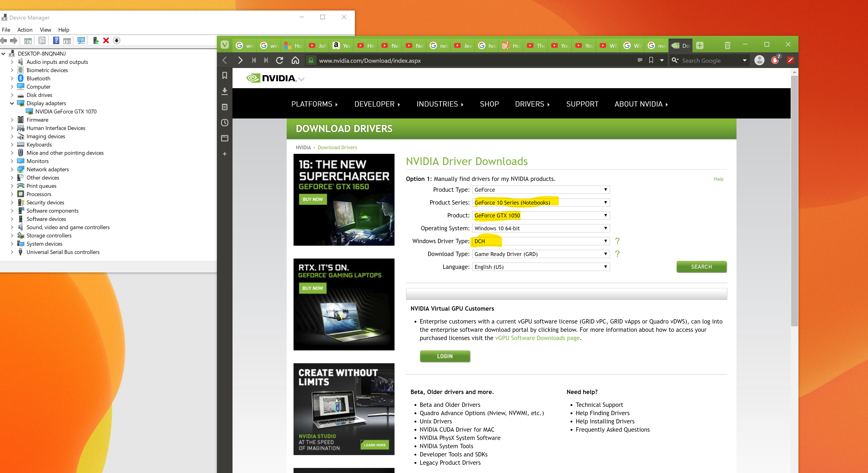Collapse Display adapters tree node
Screen dimensions: 868x473
pos(12,103)
